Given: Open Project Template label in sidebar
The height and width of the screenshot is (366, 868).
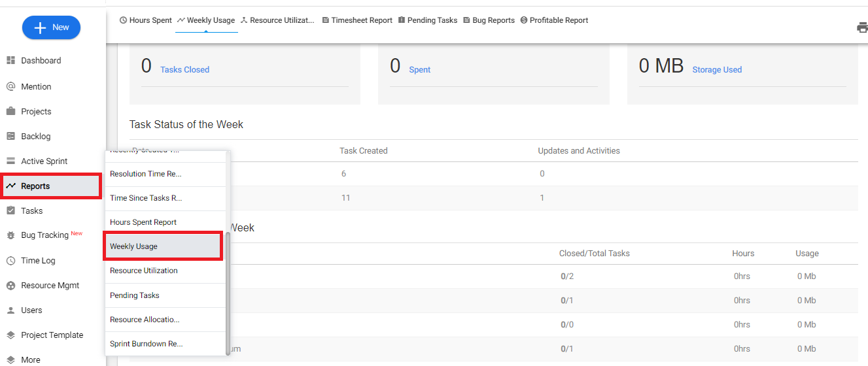Looking at the screenshot, I should click(x=52, y=335).
